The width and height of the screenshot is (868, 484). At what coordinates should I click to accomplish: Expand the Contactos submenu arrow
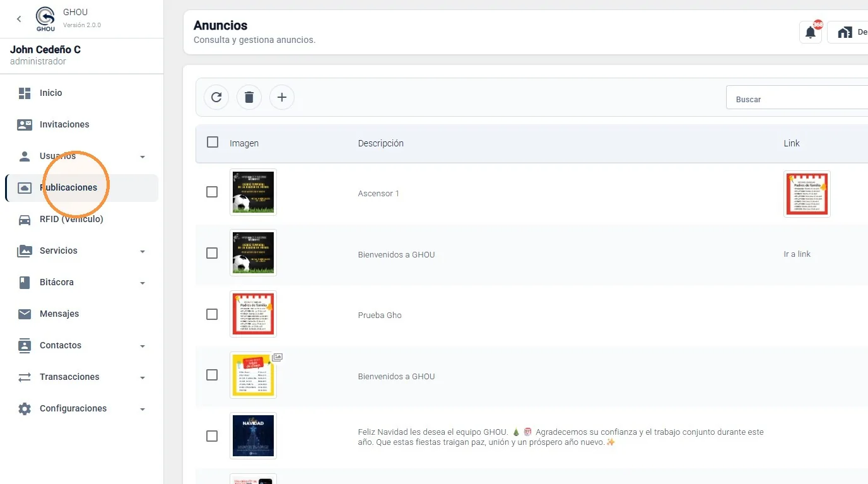click(143, 346)
